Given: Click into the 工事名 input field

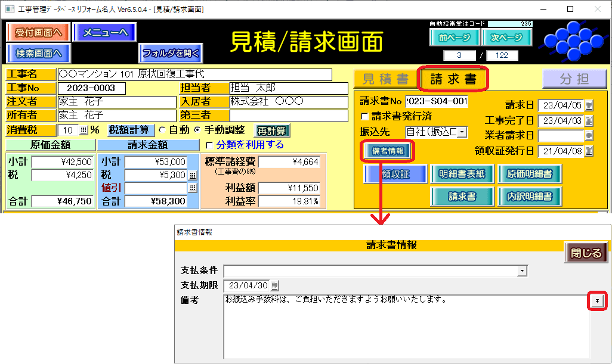Looking at the screenshot, I should (194, 74).
